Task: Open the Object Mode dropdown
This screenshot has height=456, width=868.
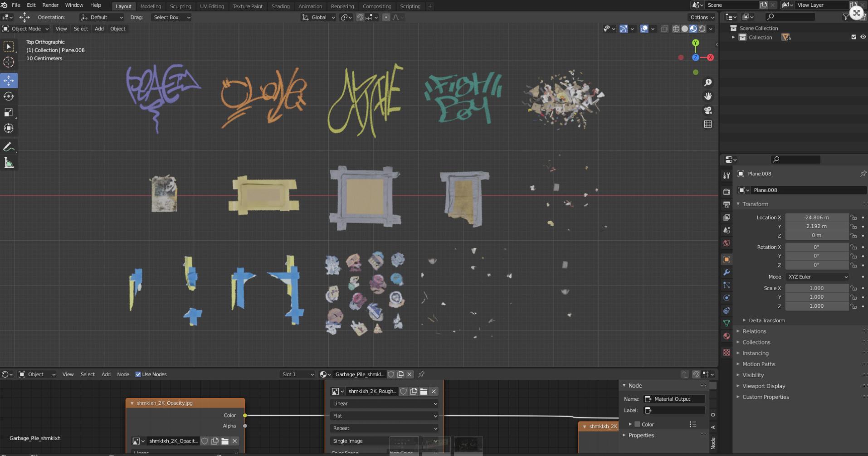Action: [x=26, y=29]
